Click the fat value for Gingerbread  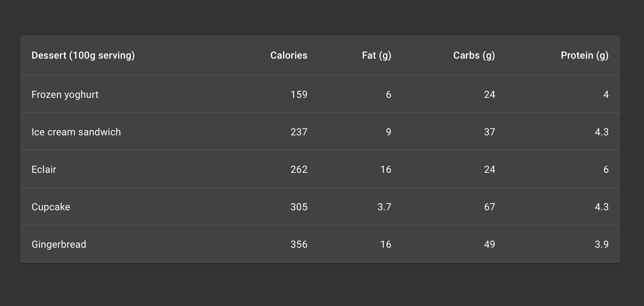(386, 244)
